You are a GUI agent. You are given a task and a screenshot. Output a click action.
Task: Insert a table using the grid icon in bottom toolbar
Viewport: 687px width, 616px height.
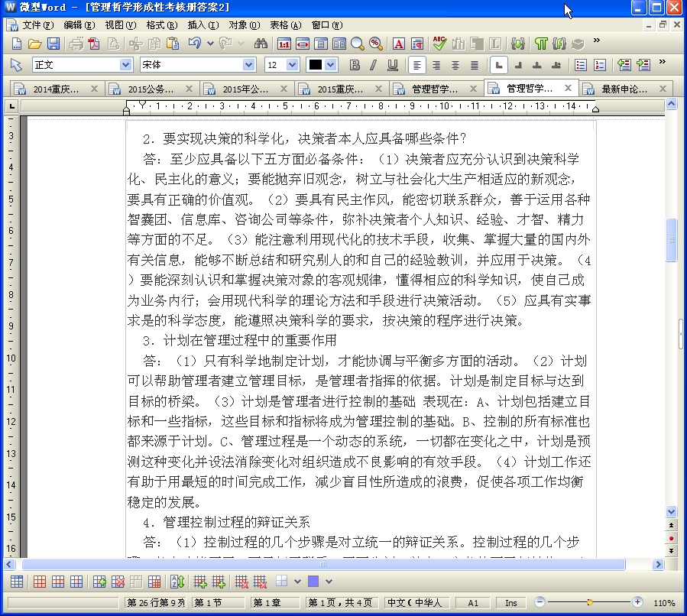(x=17, y=582)
